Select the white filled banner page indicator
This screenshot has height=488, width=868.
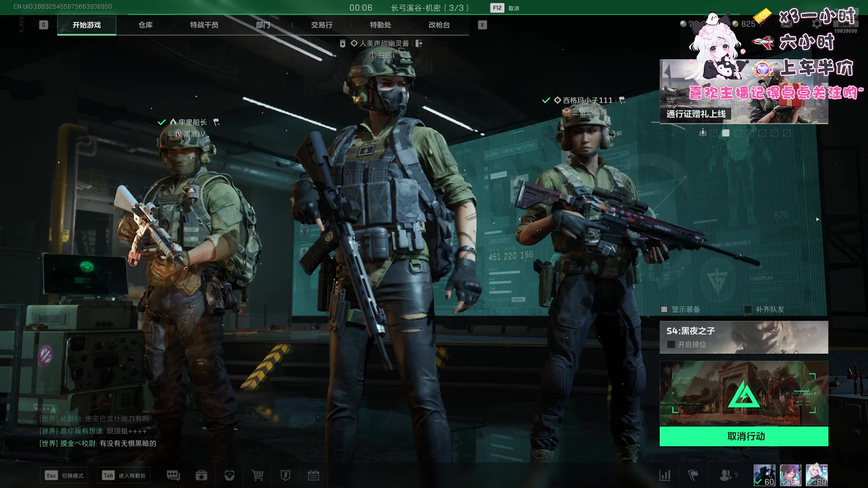[726, 133]
